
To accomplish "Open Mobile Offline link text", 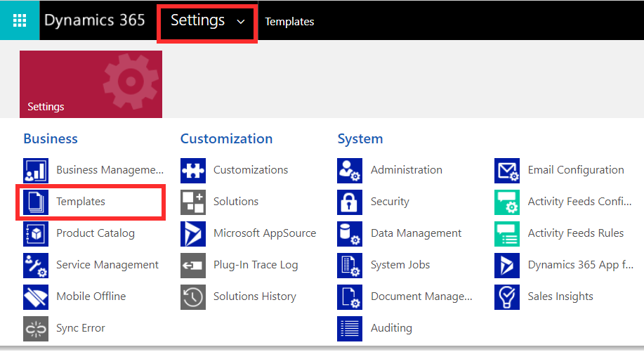I will click(91, 296).
